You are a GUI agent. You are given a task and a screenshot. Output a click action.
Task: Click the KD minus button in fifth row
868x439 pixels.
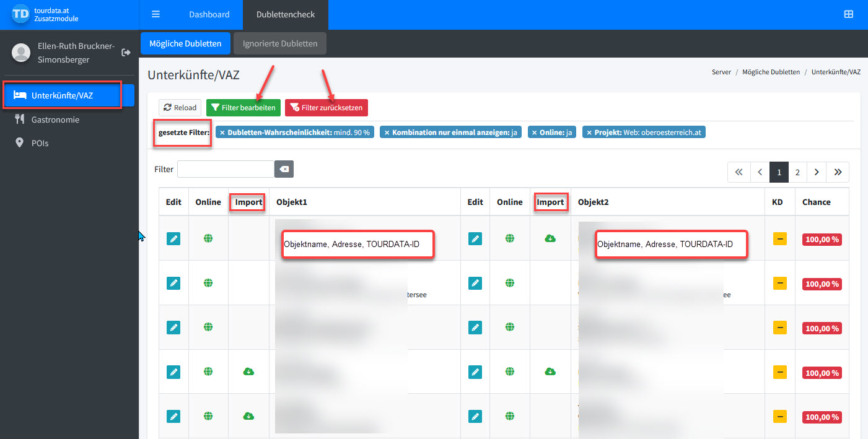[780, 415]
